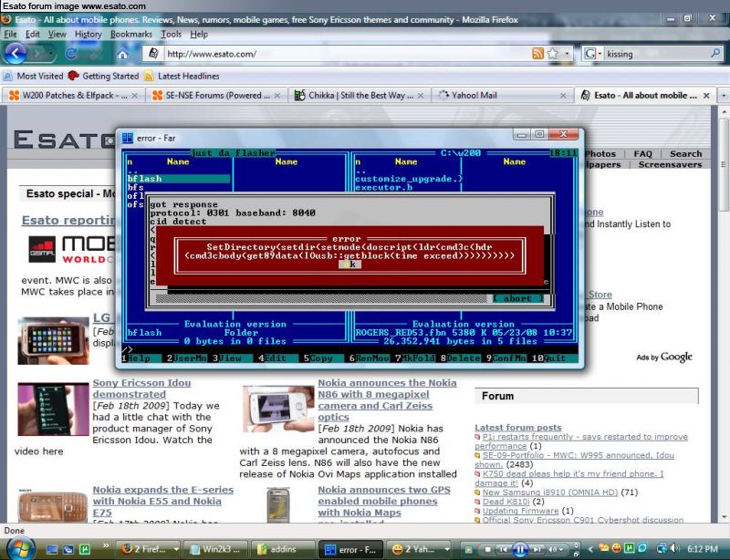
Task: Click the abort button in Far
Action: pyautogui.click(x=517, y=298)
